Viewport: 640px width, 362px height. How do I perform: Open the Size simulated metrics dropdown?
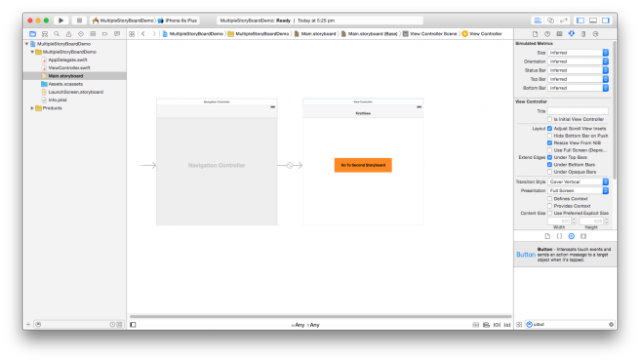(578, 53)
